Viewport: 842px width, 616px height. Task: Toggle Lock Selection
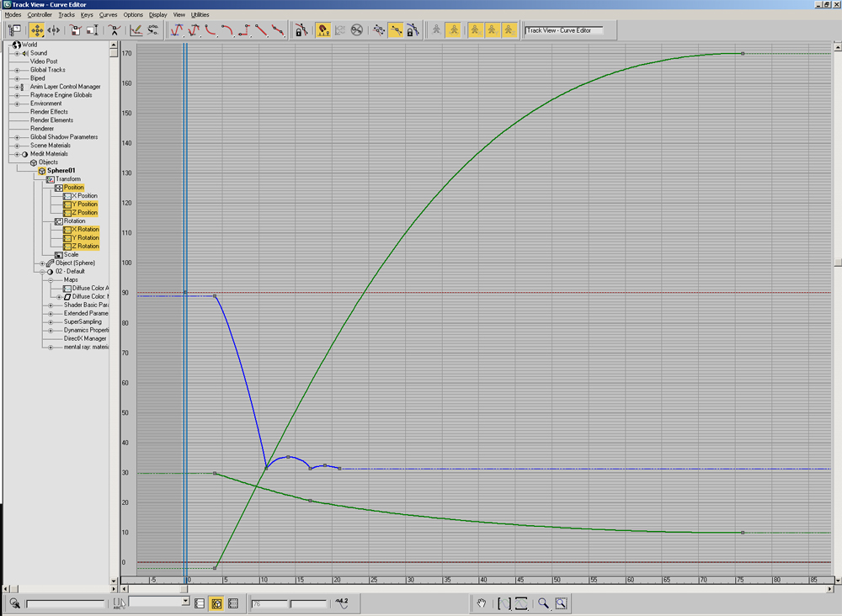point(301,30)
